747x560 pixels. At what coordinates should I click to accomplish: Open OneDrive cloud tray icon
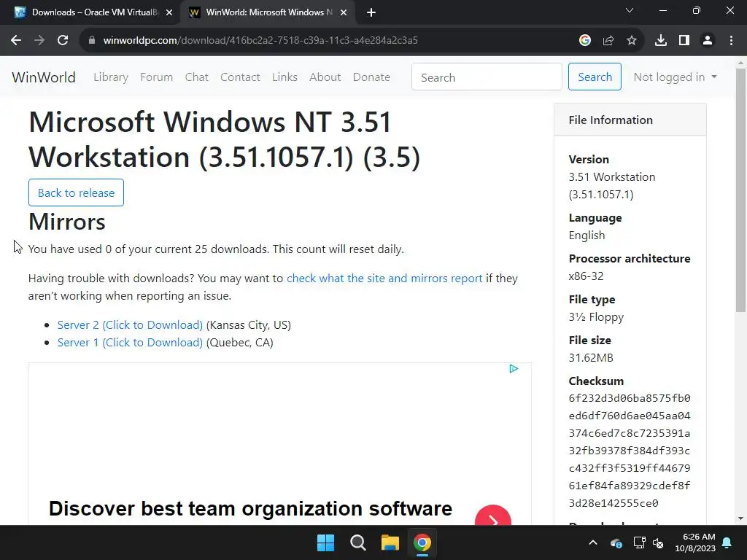pyautogui.click(x=616, y=542)
